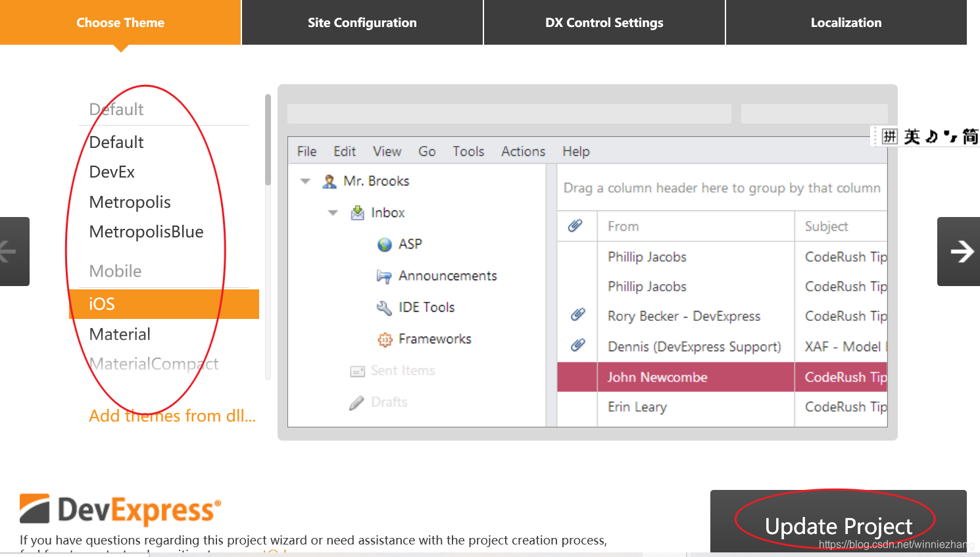Viewport: 980px width, 557px height.
Task: Click the attachment column header icon
Action: (x=576, y=226)
